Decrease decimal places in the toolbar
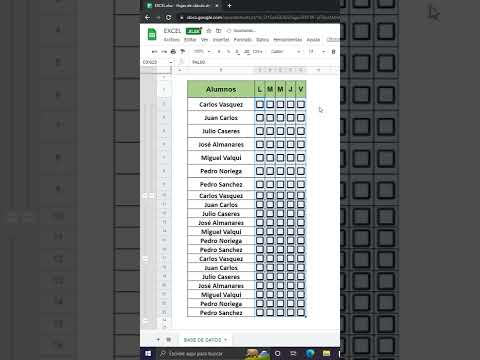The image size is (480, 360). click(237, 52)
